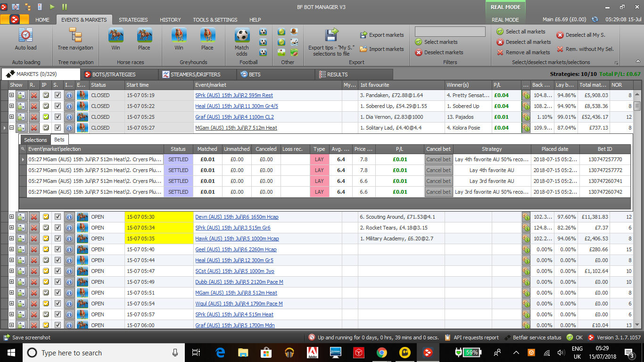Switch to STEAMERS/DRIFTERS tab
Image resolution: width=644 pixels, height=362 pixels.
coord(197,74)
